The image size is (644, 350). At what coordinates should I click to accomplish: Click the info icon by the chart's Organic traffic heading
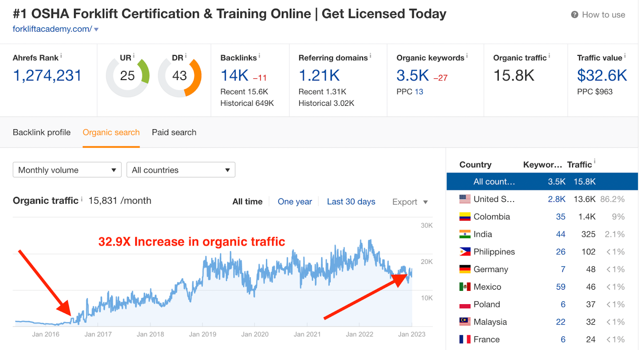click(81, 199)
